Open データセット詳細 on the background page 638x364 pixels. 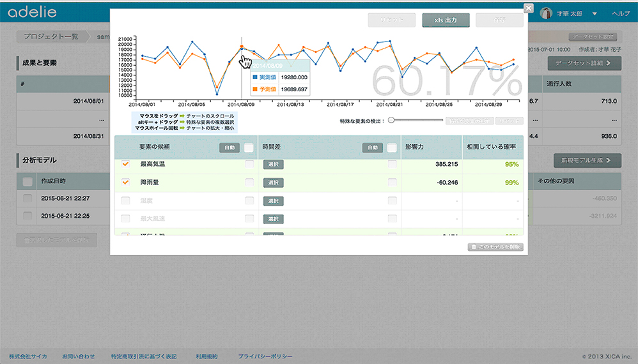(x=584, y=63)
